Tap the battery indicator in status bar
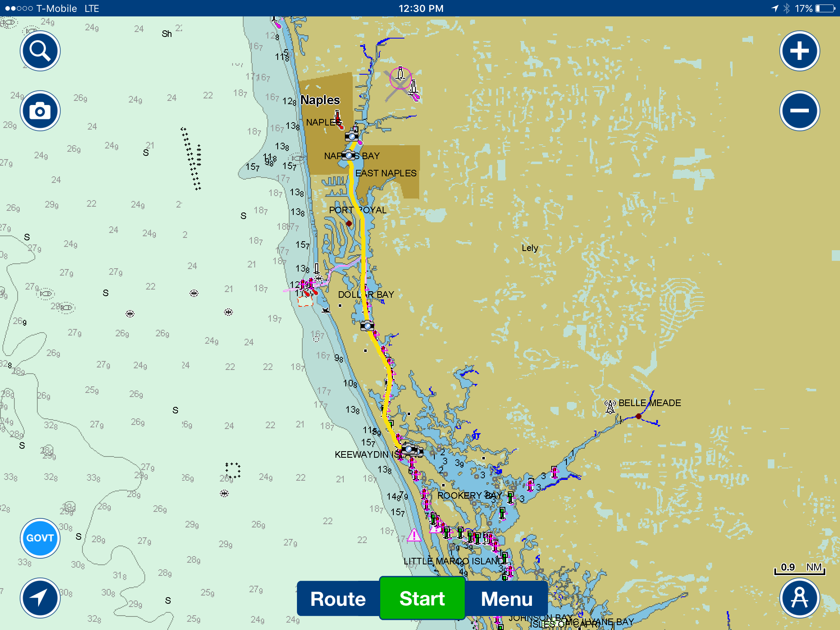840x630 pixels. 825,8
